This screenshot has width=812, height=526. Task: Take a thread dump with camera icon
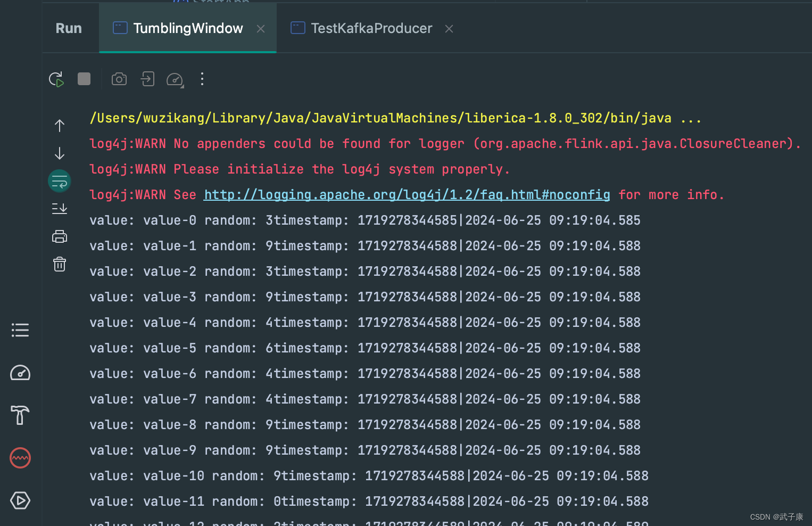coord(119,79)
